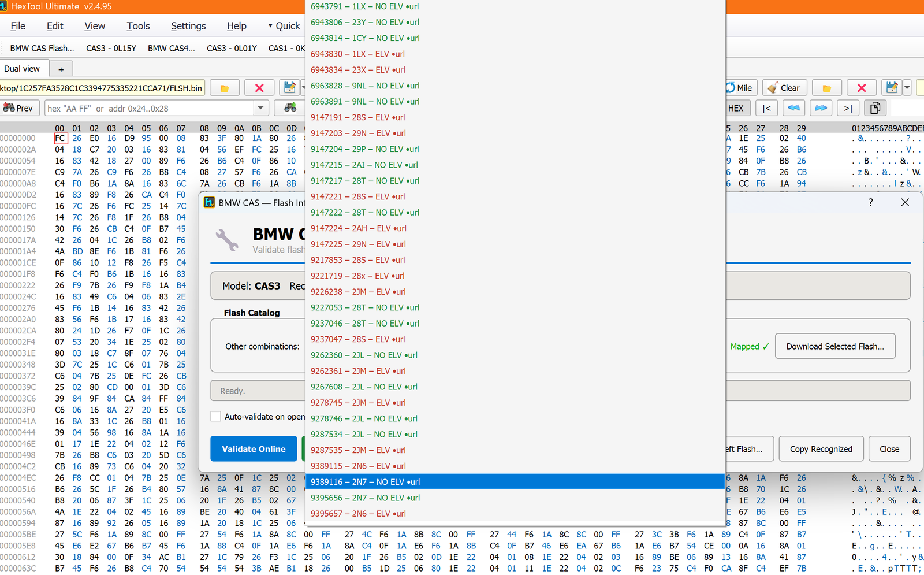Click into the hex search input field
Image resolution: width=924 pixels, height=575 pixels.
pos(150,108)
